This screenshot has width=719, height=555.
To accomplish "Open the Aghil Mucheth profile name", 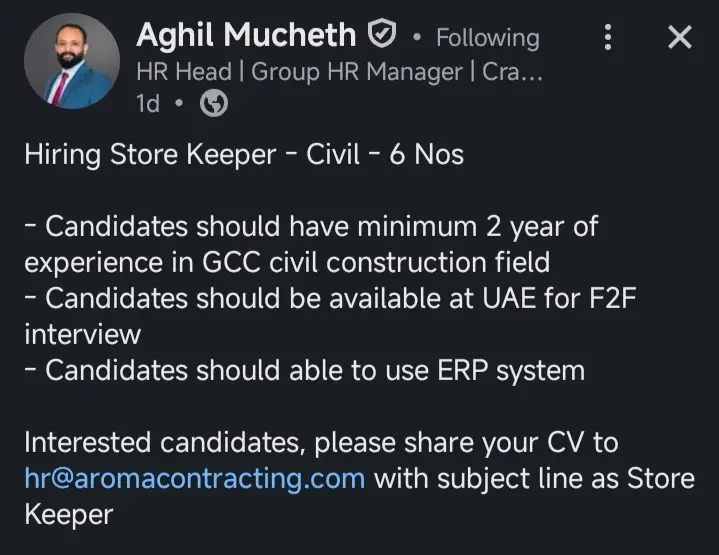I will point(245,36).
